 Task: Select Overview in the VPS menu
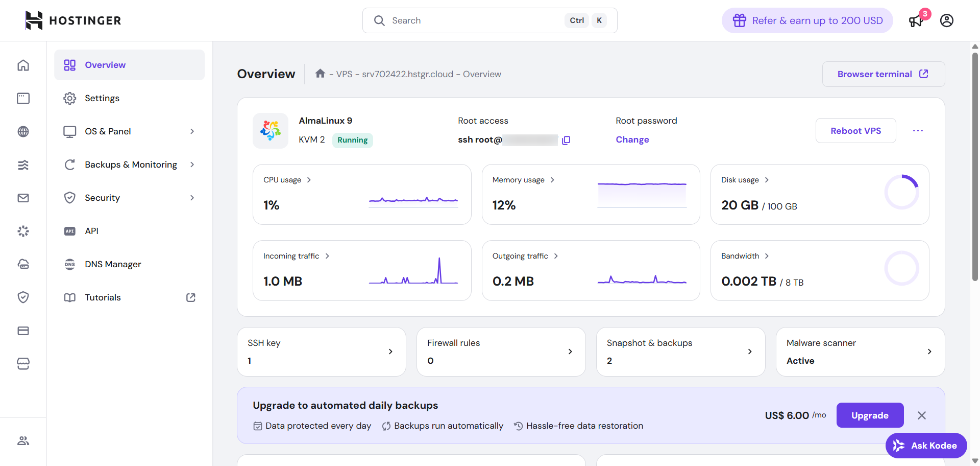[130, 65]
